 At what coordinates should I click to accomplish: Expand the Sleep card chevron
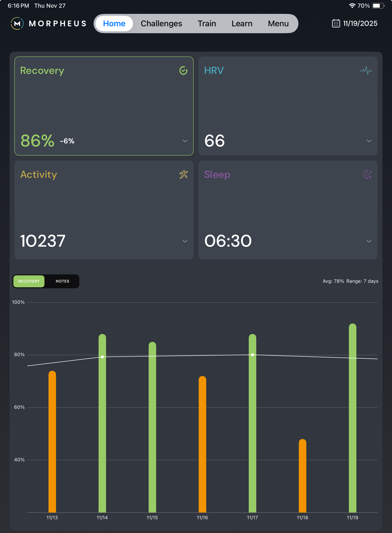(369, 241)
